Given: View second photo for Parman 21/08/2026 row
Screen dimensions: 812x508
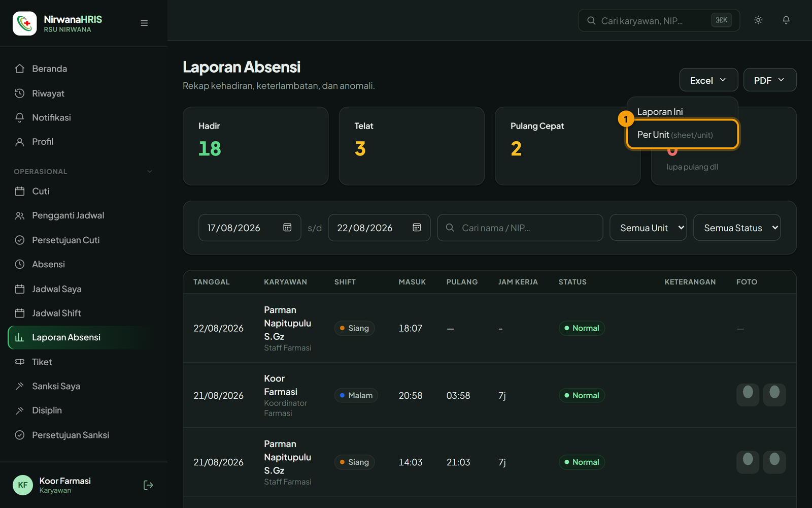Looking at the screenshot, I should point(774,462).
